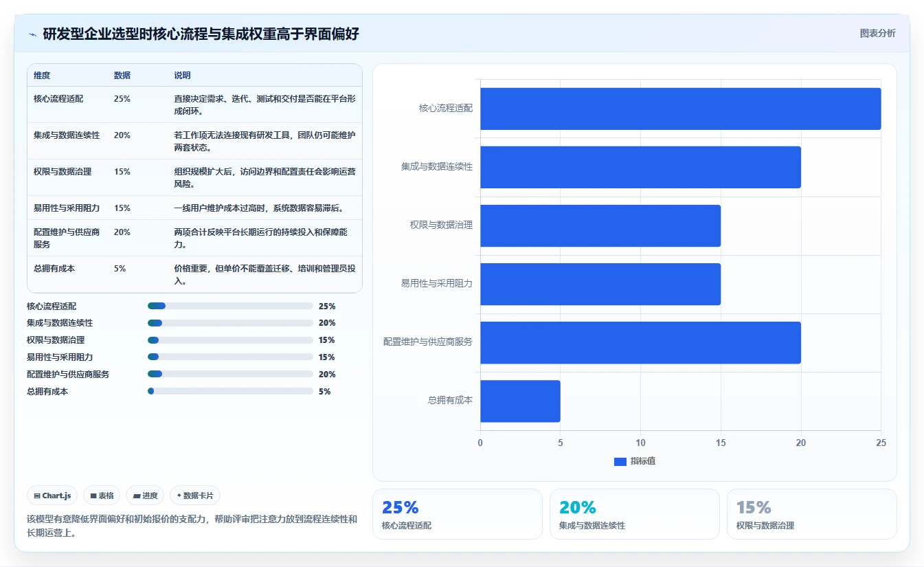The width and height of the screenshot is (924, 567).
Task: Select the 表格 tag chip
Action: (x=102, y=496)
